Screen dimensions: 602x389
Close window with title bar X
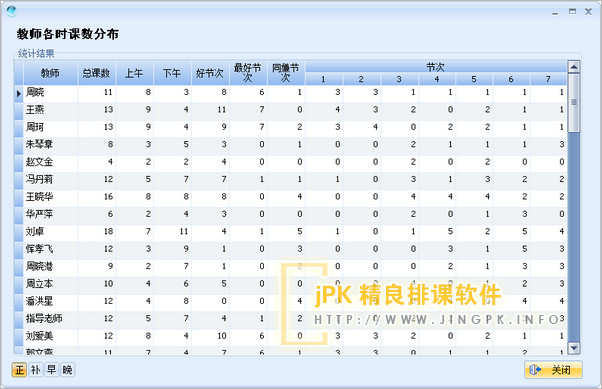tap(588, 12)
